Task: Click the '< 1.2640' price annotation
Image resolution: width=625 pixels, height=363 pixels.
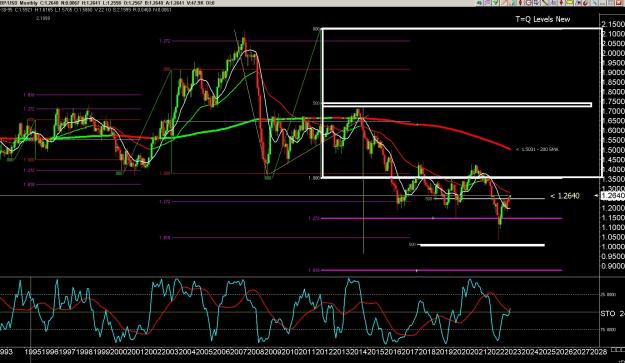Action: (565, 196)
